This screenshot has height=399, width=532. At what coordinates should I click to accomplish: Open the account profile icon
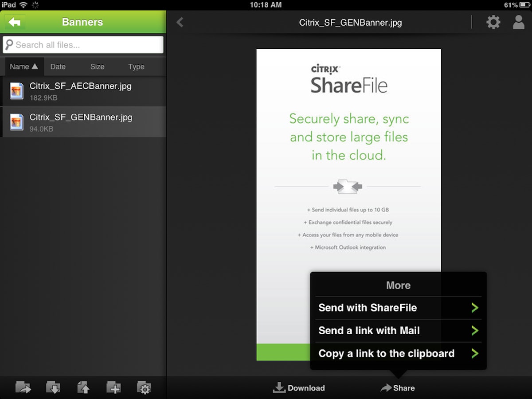click(x=518, y=22)
